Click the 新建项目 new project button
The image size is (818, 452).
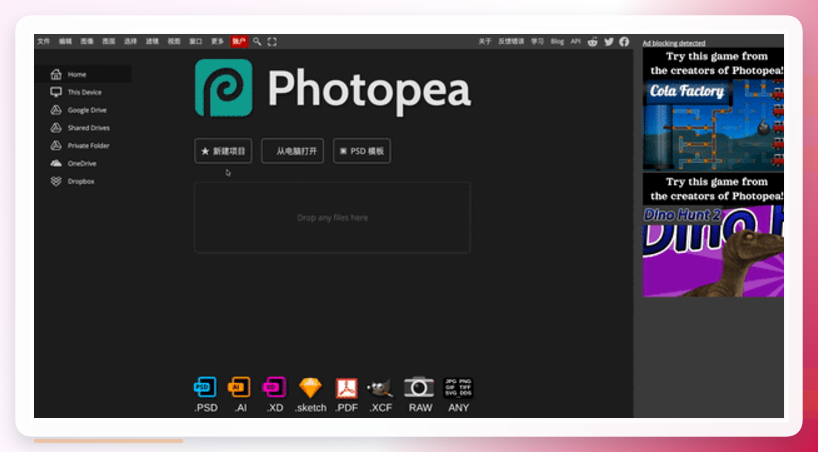[223, 151]
